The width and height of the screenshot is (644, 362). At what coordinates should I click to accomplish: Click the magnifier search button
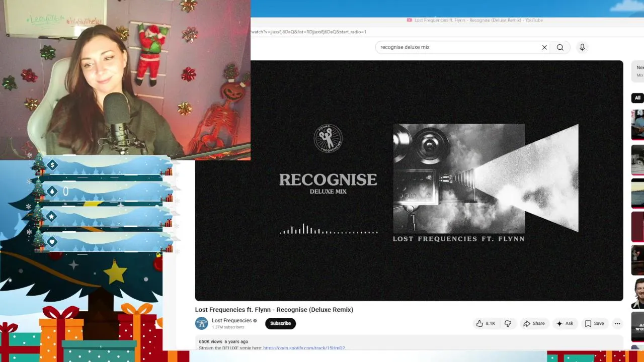tap(560, 47)
